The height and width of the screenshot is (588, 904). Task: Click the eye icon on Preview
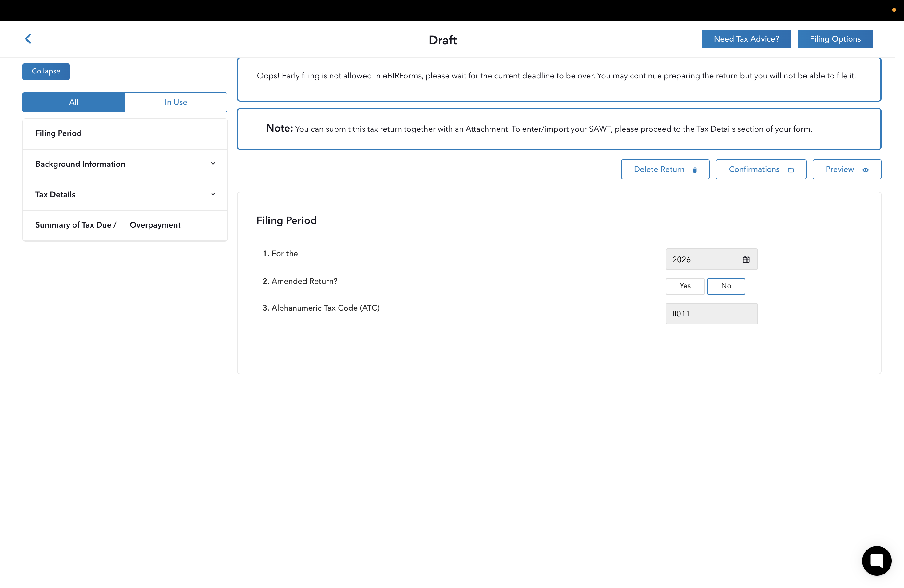click(865, 170)
